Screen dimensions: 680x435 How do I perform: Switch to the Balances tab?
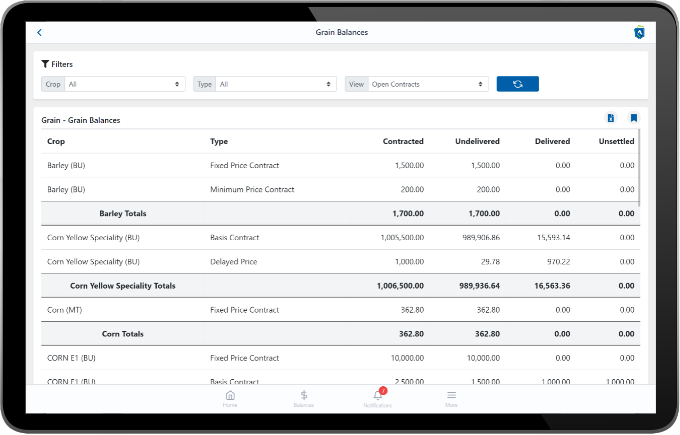pyautogui.click(x=304, y=396)
